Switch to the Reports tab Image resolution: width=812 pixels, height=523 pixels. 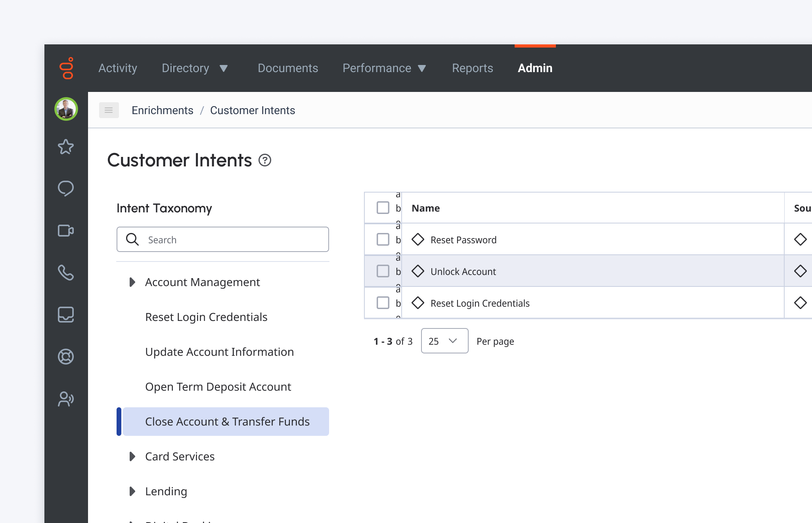472,68
